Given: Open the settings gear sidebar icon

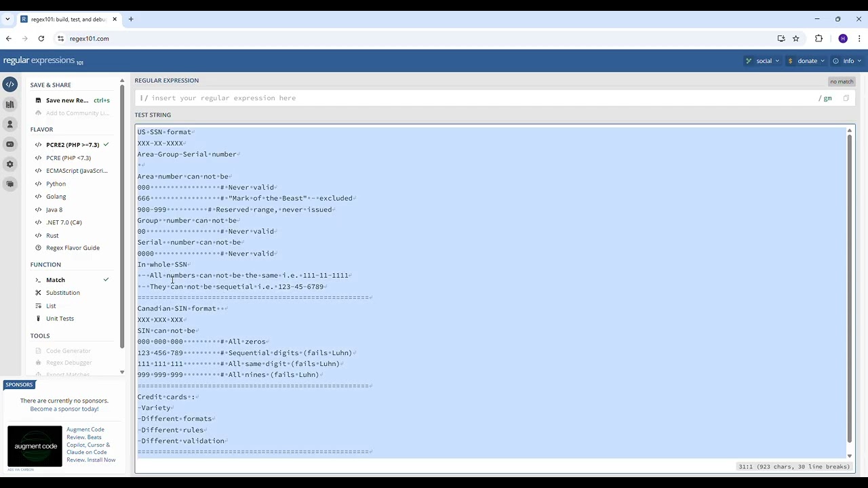Looking at the screenshot, I should tap(9, 164).
